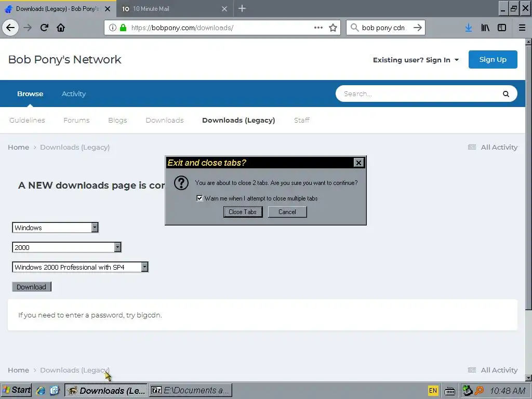Confirm with the Close Tabs button
Image resolution: width=532 pixels, height=399 pixels.
pyautogui.click(x=243, y=212)
